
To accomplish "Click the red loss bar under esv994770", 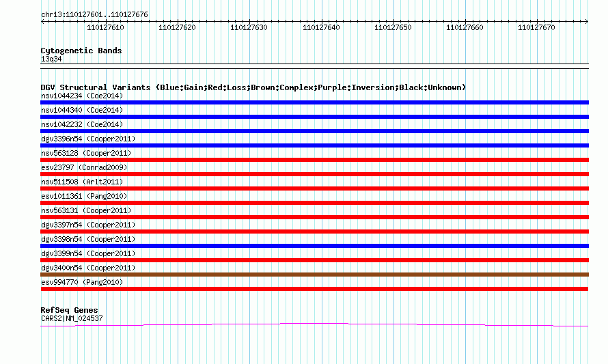I will tap(314, 289).
